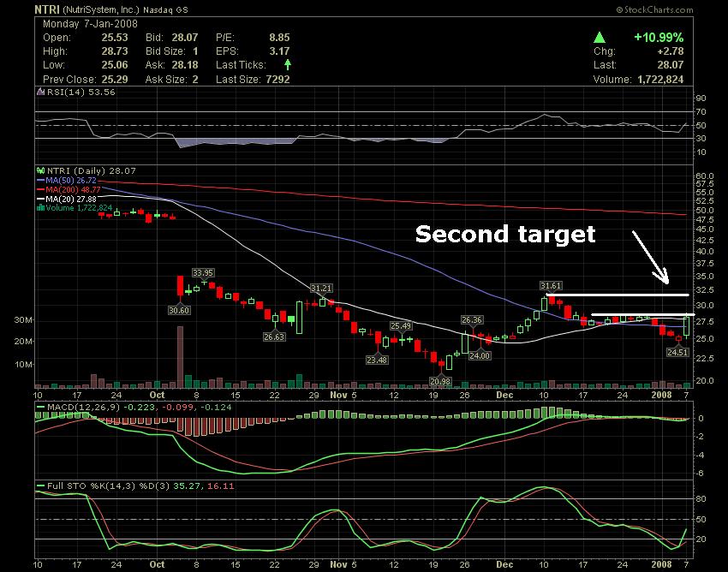The width and height of the screenshot is (728, 572).
Task: Click the +10.99% percent change
Action: point(659,38)
